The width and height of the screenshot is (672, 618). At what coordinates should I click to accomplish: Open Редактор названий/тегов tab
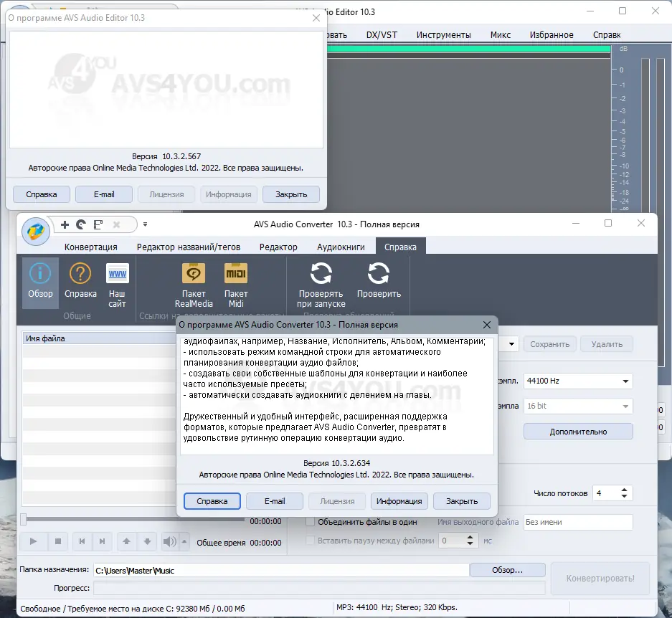point(189,247)
